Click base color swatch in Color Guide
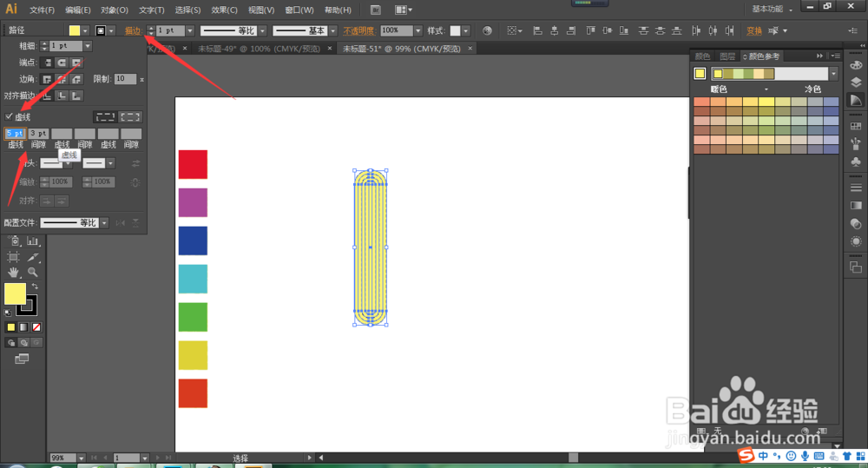 click(x=700, y=74)
